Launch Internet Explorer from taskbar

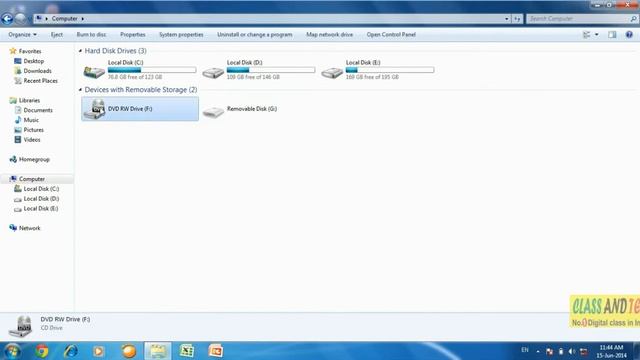pyautogui.click(x=71, y=351)
